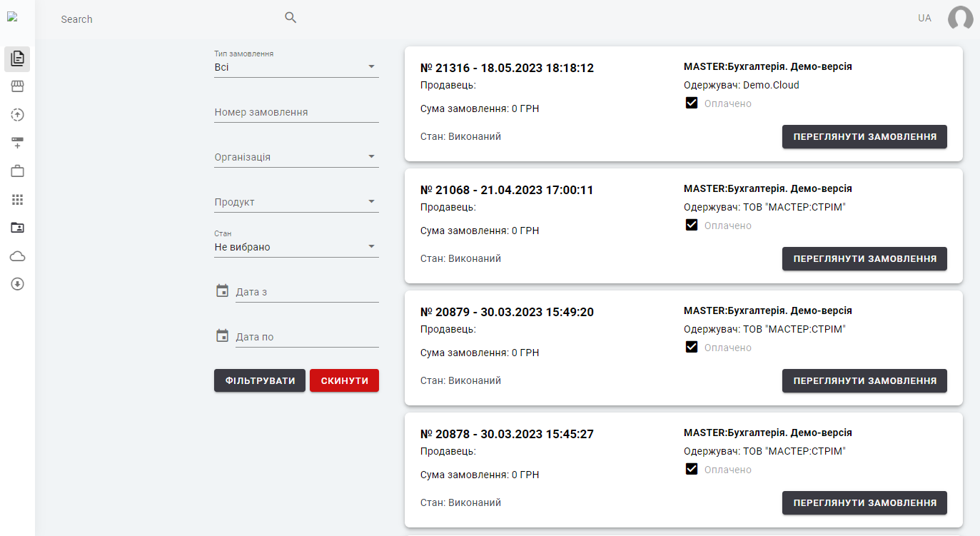Uncheck Оплачено checkbox for order 20879
Screen dimensions: 980x536
click(691, 347)
